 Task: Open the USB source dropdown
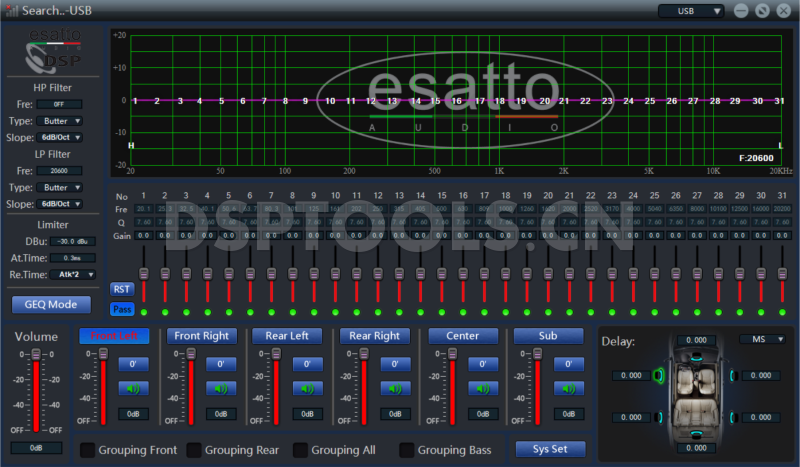pyautogui.click(x=691, y=11)
